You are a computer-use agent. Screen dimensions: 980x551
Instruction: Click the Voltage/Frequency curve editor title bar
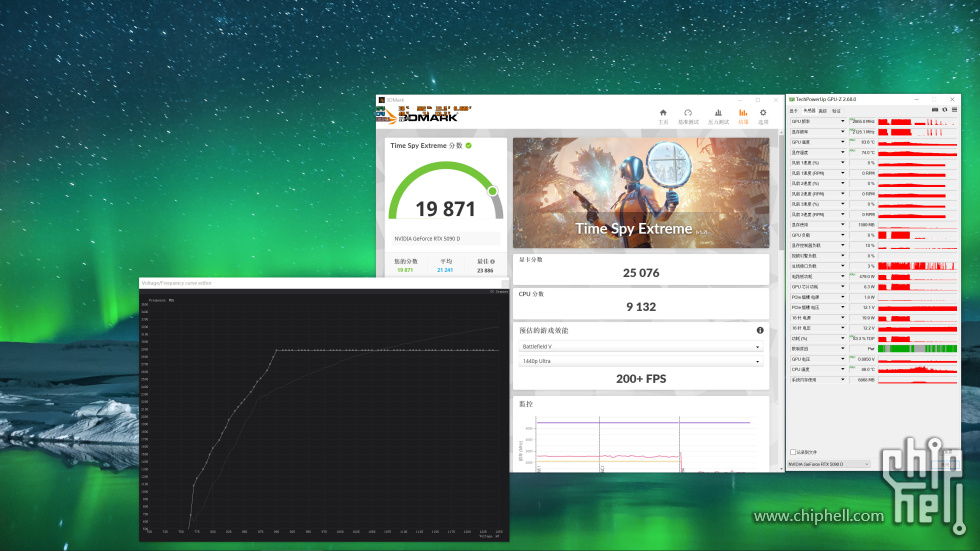point(324,283)
